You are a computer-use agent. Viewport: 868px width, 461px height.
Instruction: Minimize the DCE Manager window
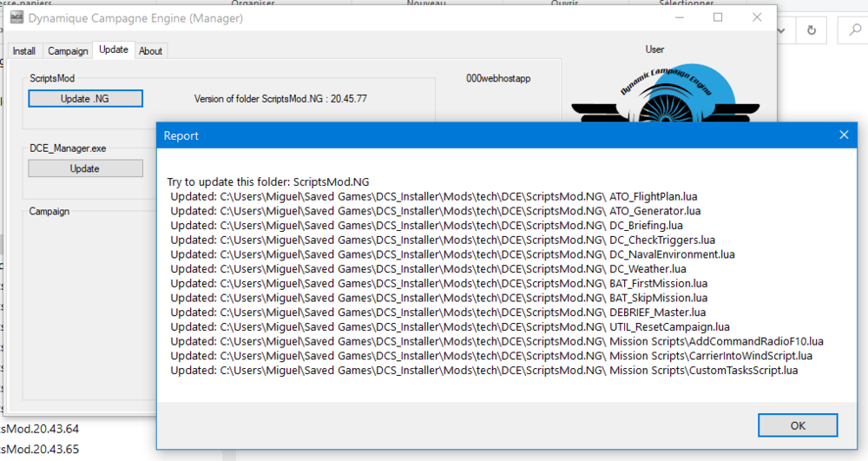click(x=680, y=17)
